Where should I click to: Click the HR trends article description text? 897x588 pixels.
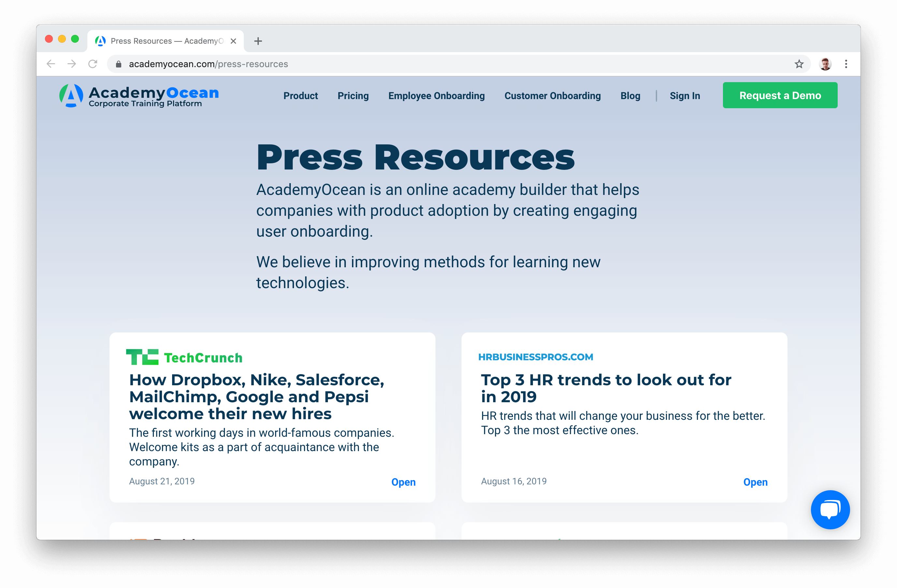point(623,422)
